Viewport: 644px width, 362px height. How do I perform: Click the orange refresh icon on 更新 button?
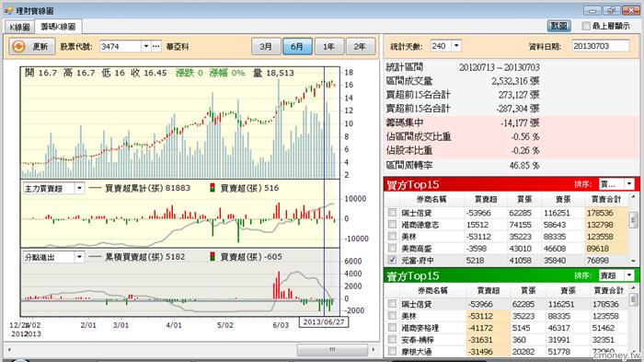(18, 46)
